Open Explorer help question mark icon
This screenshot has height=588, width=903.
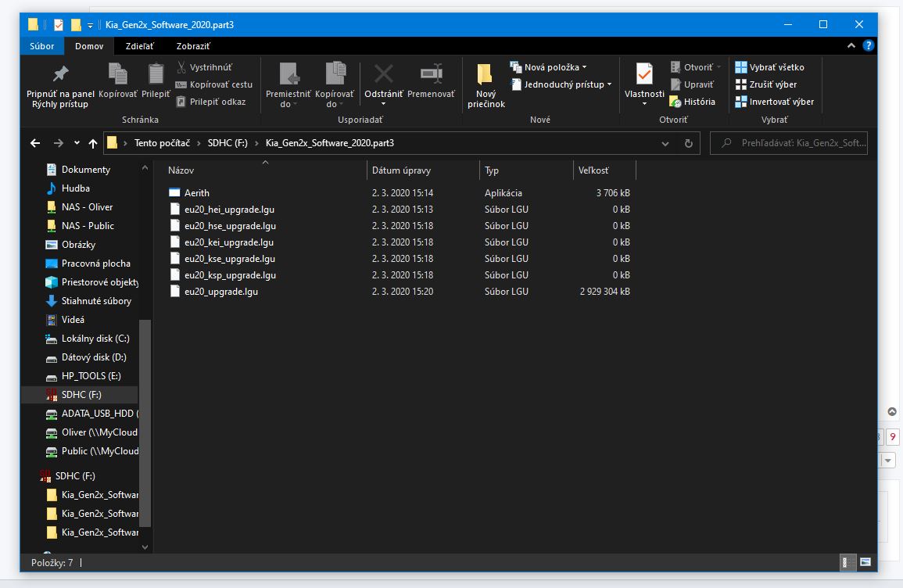pos(869,45)
